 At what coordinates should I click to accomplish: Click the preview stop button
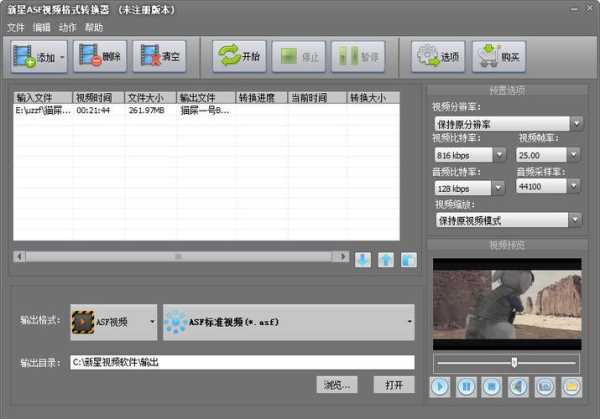tap(492, 387)
